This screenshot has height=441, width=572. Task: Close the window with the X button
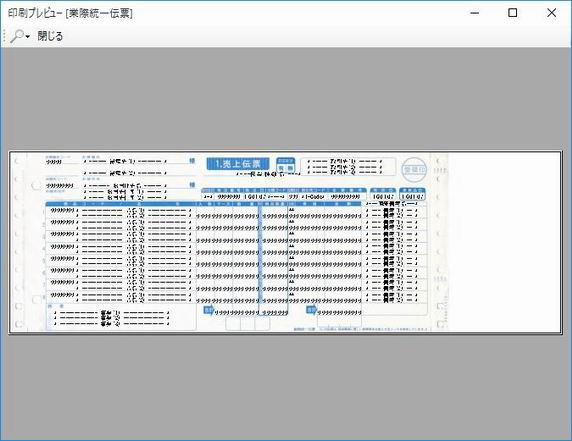tap(552, 13)
